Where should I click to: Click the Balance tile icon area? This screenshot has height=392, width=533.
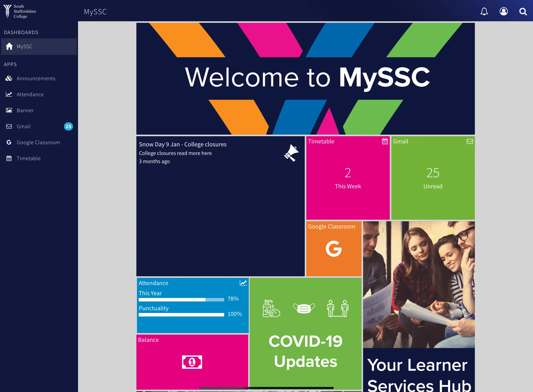click(192, 362)
